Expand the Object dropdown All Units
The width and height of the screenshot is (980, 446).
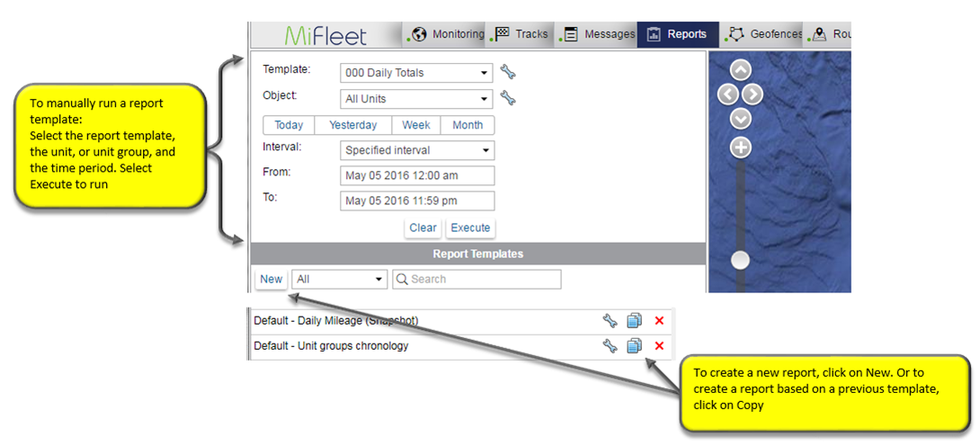point(417,99)
